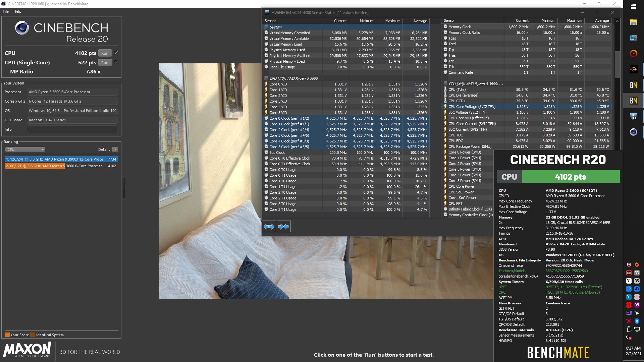Click the red SB tray icon
Image resolution: width=644 pixels, height=362 pixels.
(x=629, y=273)
